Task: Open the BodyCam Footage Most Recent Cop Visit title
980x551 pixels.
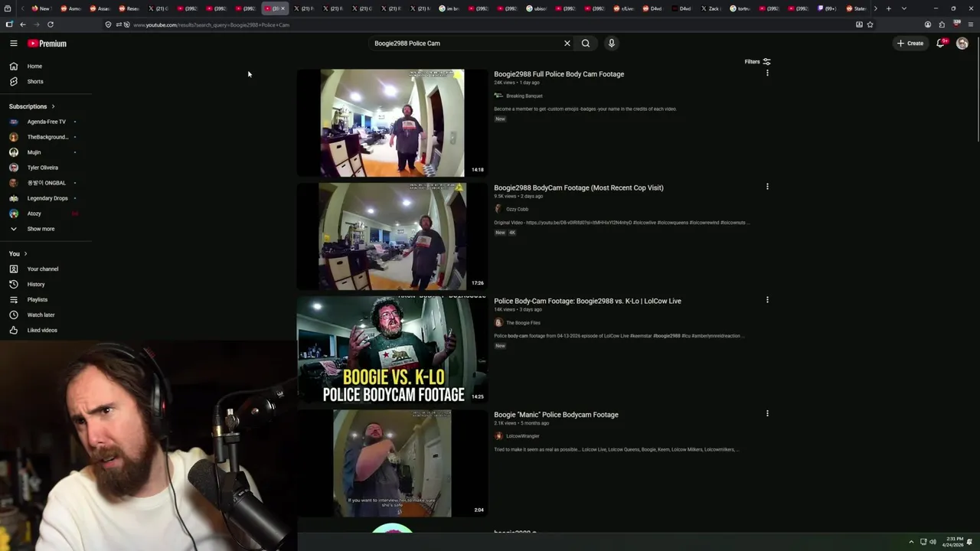Action: 579,187
